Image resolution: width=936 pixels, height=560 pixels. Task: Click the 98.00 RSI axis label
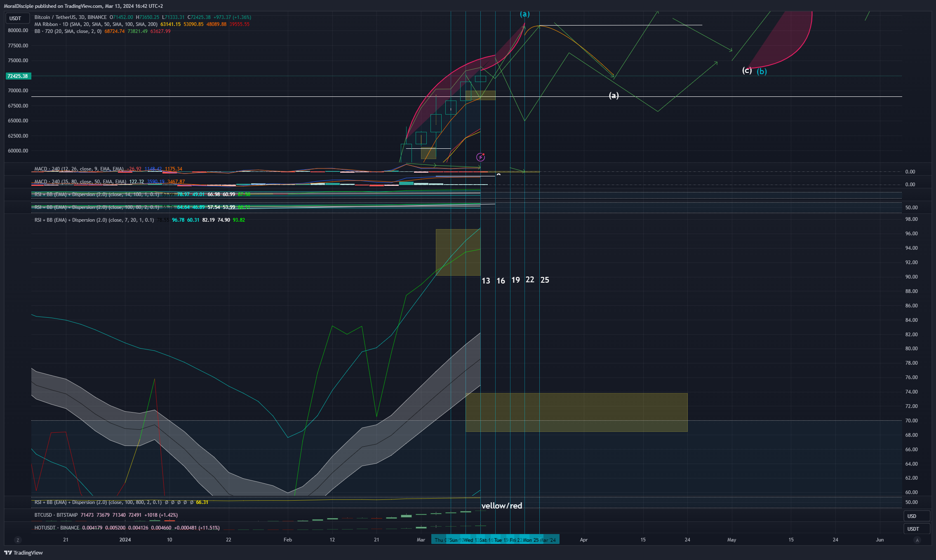click(911, 219)
